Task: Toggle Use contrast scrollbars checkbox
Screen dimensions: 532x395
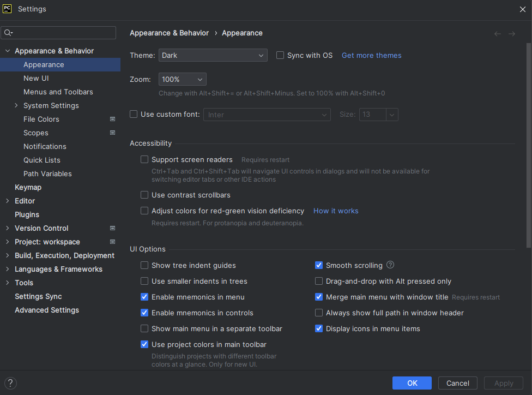Action: click(x=144, y=195)
